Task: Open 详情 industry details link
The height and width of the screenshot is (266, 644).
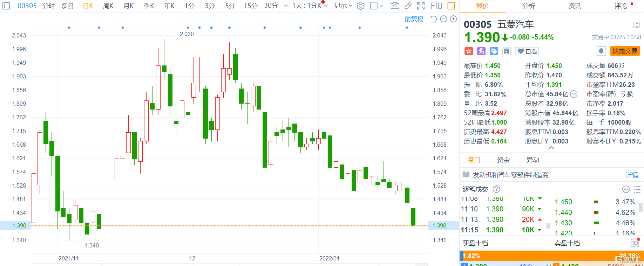Action: tap(632, 175)
